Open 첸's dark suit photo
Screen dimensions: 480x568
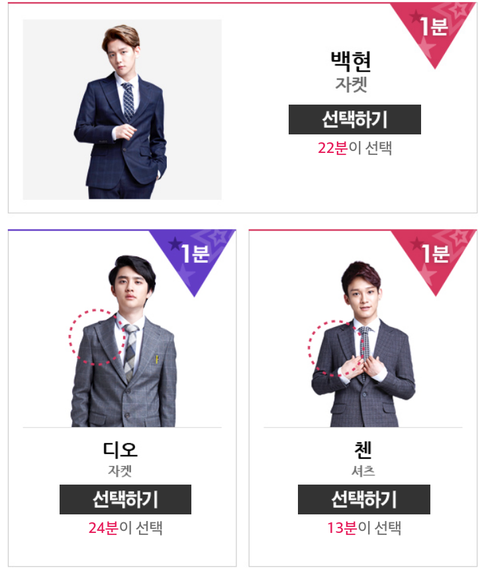coord(362,343)
